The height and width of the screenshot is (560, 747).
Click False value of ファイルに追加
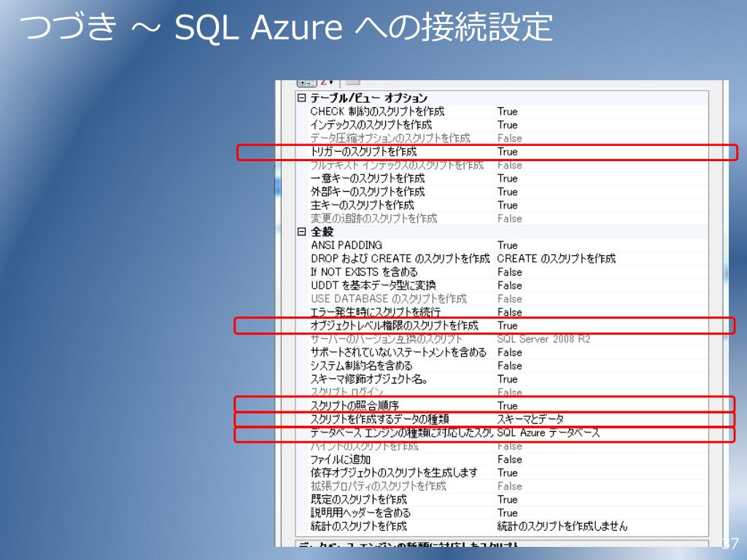click(510, 459)
